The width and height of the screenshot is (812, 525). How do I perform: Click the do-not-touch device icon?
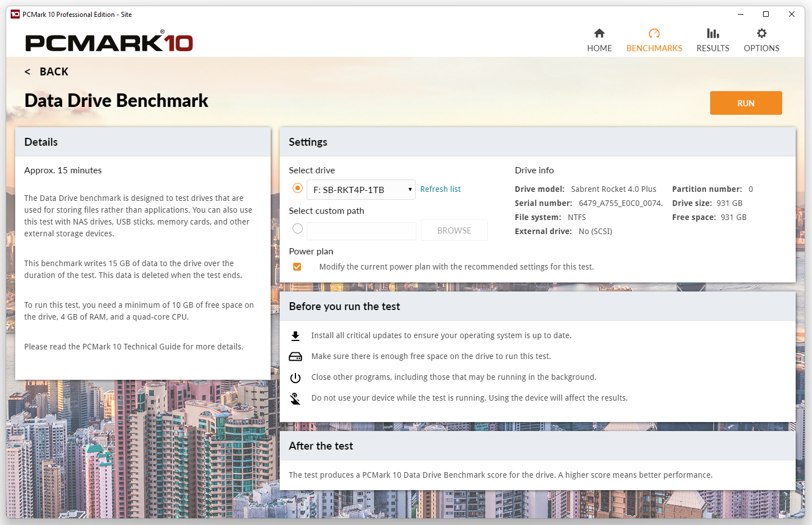click(295, 398)
